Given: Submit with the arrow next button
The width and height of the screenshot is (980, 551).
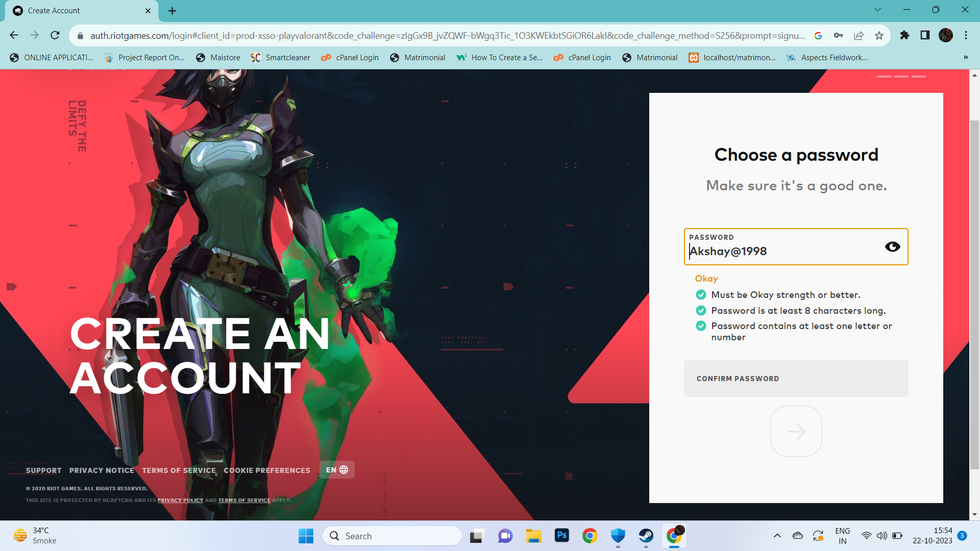Looking at the screenshot, I should tap(796, 432).
